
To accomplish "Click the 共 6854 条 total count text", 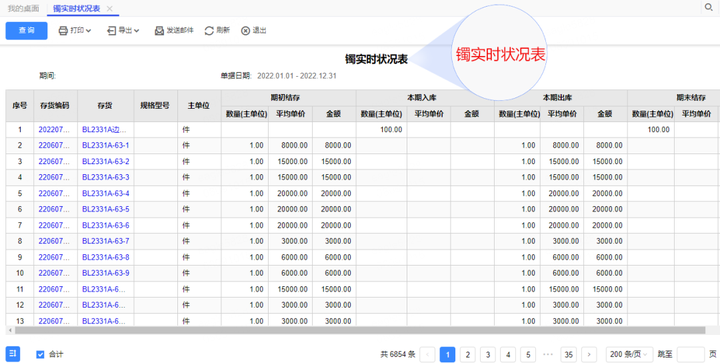I will pyautogui.click(x=398, y=354).
